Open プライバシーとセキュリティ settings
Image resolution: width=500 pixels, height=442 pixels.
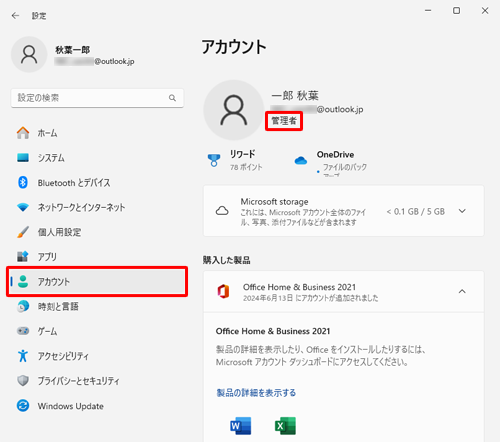(x=97, y=381)
